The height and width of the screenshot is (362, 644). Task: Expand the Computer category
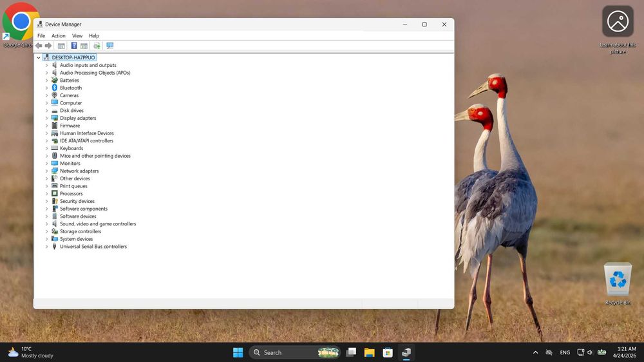click(x=46, y=103)
